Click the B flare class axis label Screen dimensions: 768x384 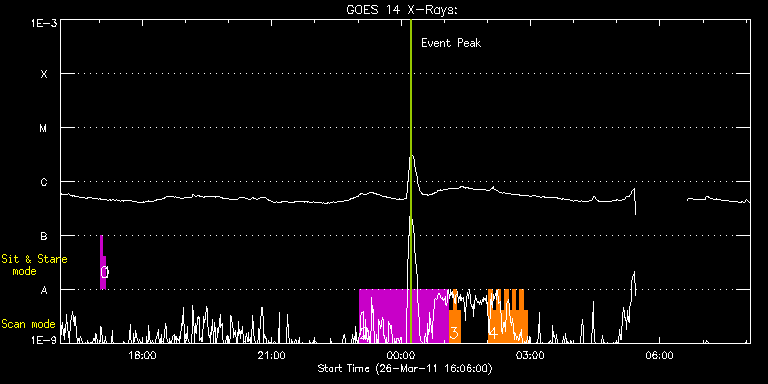44,236
